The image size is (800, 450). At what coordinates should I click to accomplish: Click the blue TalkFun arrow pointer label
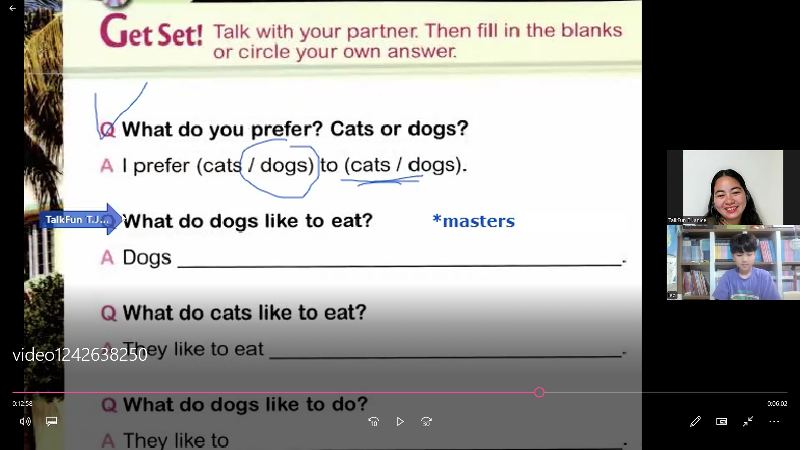pyautogui.click(x=80, y=219)
